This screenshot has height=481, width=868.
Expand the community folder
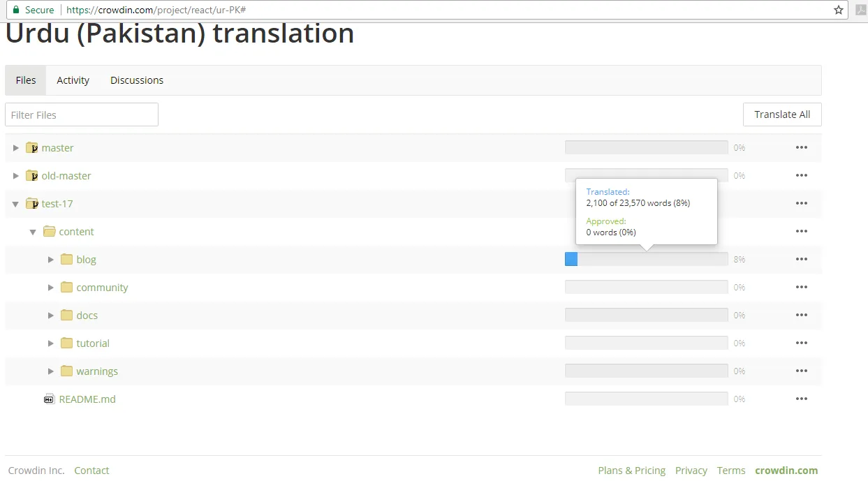[50, 288]
